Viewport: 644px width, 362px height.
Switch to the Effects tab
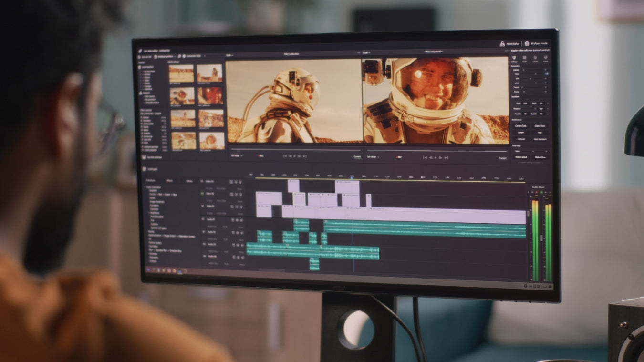tap(169, 181)
